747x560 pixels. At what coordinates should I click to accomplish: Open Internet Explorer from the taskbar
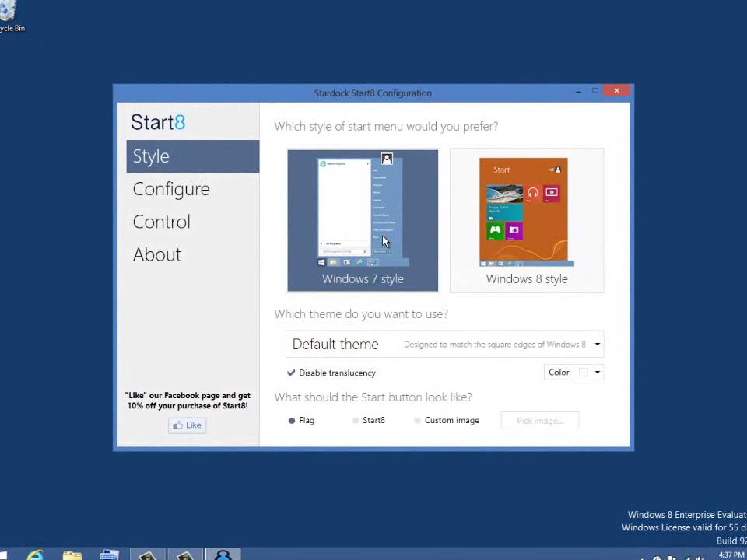click(35, 555)
